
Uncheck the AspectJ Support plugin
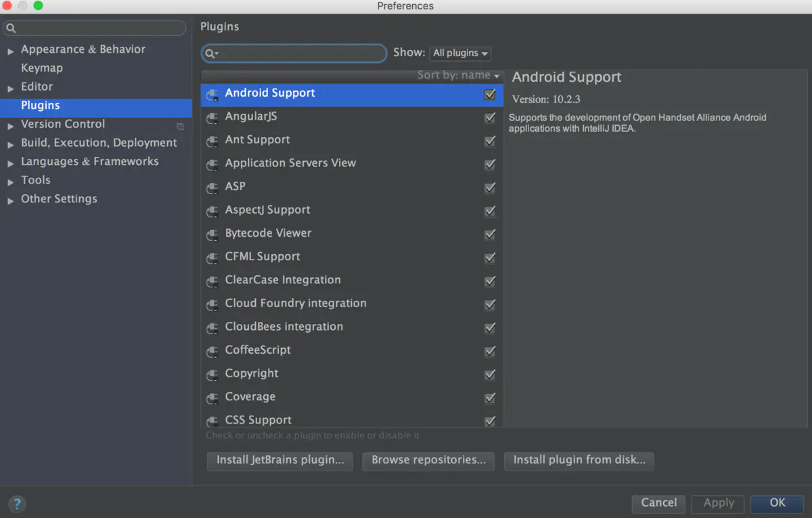(490, 211)
